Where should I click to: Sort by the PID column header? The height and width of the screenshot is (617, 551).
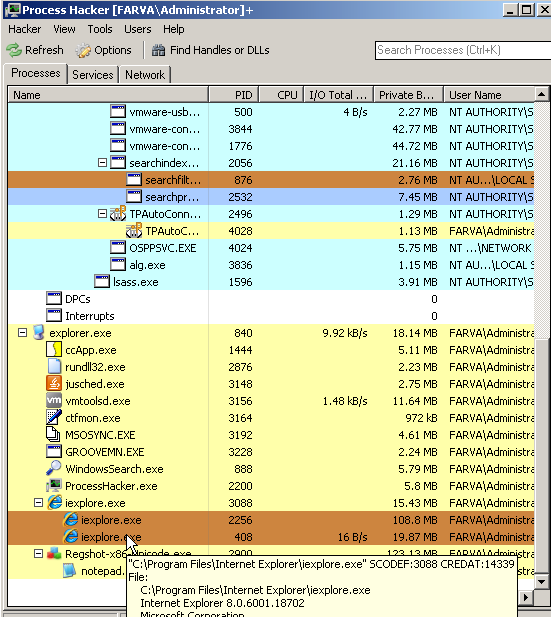click(233, 95)
